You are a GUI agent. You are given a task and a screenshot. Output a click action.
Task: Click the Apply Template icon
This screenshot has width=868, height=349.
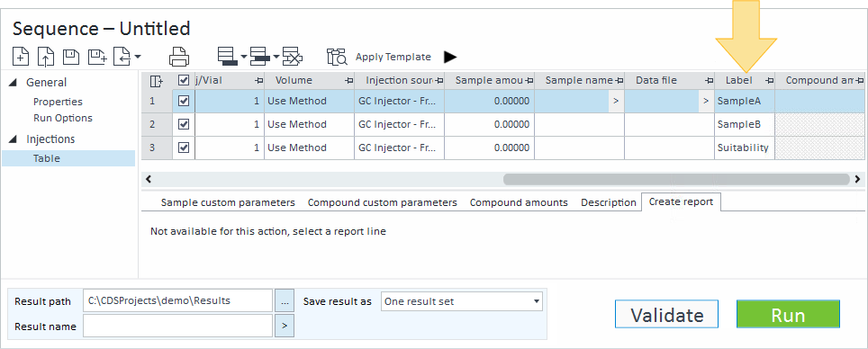point(337,57)
